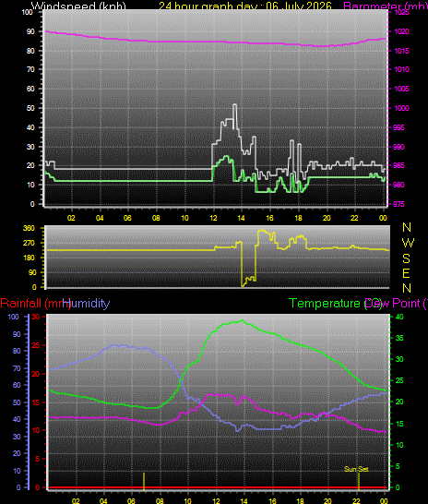Click the 270 wind direction axis value
The image size is (428, 504).
point(30,243)
